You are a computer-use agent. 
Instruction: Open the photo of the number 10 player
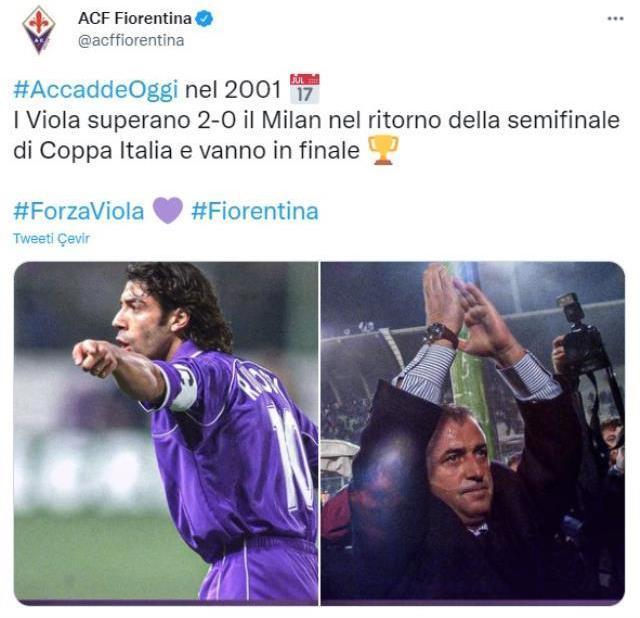tap(166, 433)
